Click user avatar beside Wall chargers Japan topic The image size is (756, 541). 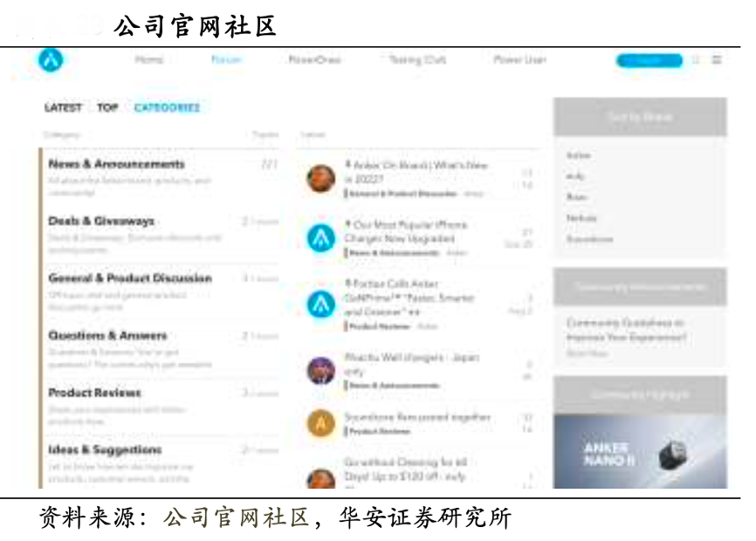point(320,370)
